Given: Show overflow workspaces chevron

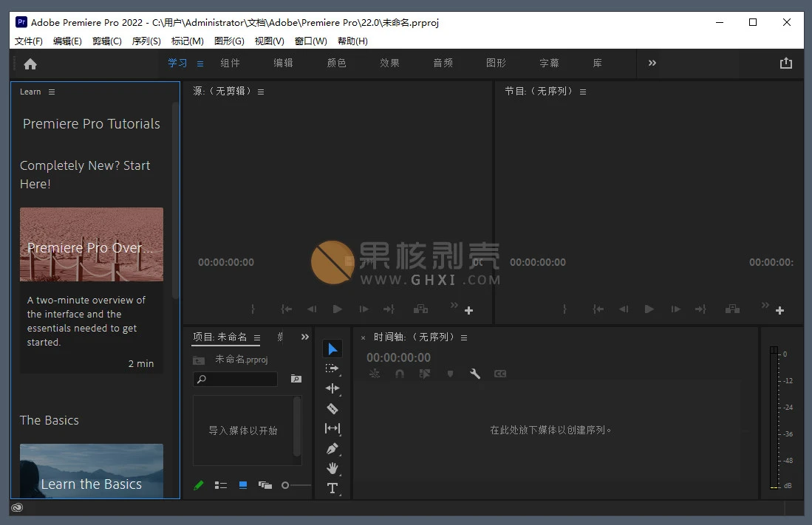Looking at the screenshot, I should coord(652,63).
